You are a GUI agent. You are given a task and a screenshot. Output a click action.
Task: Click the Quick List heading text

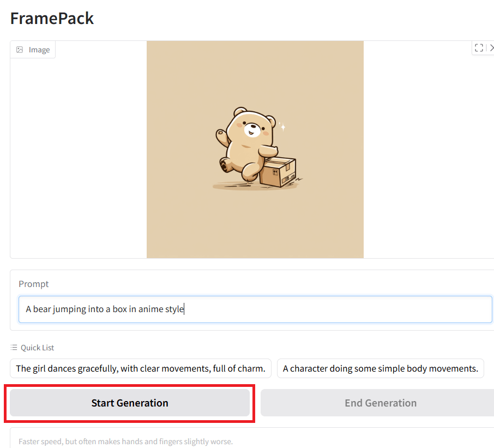(x=37, y=348)
